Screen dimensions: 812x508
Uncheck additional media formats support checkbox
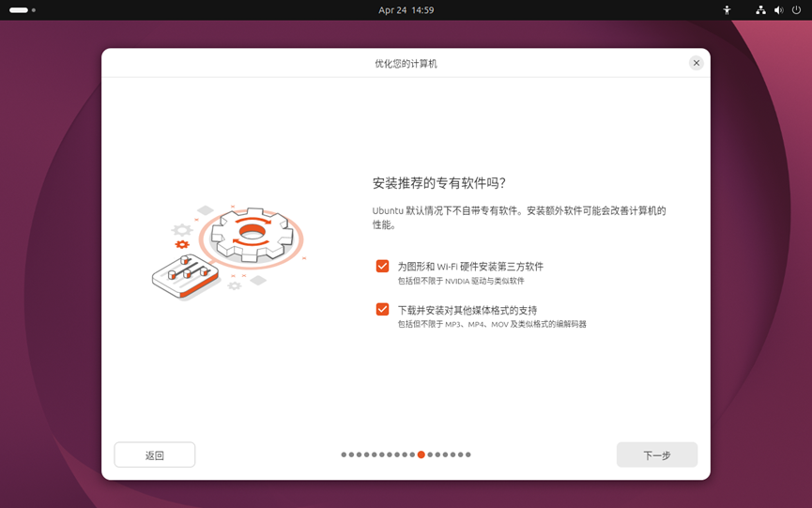[x=382, y=309]
